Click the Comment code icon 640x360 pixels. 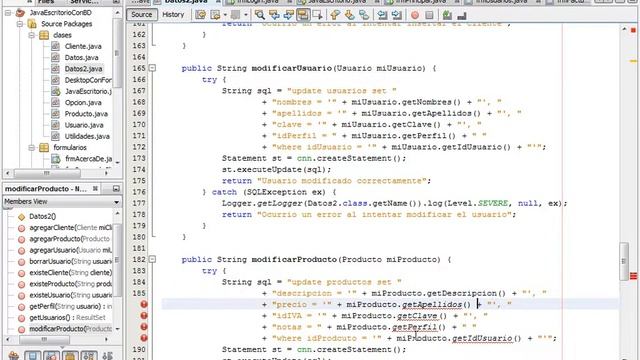(447, 15)
